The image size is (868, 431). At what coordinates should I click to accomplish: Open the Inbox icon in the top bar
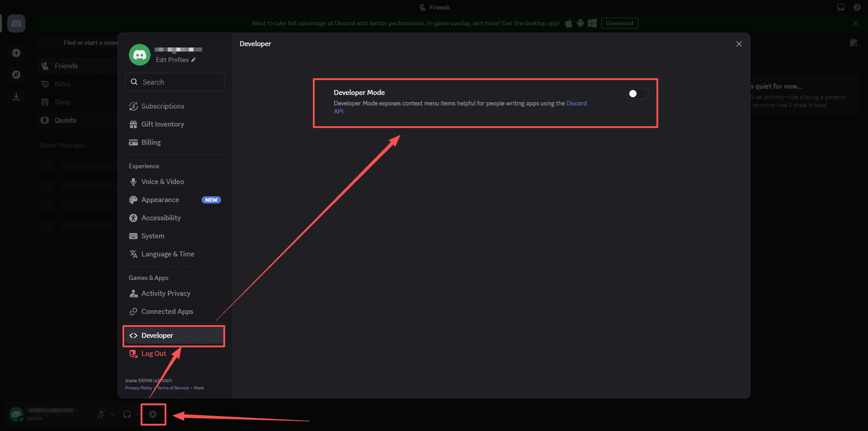point(841,7)
